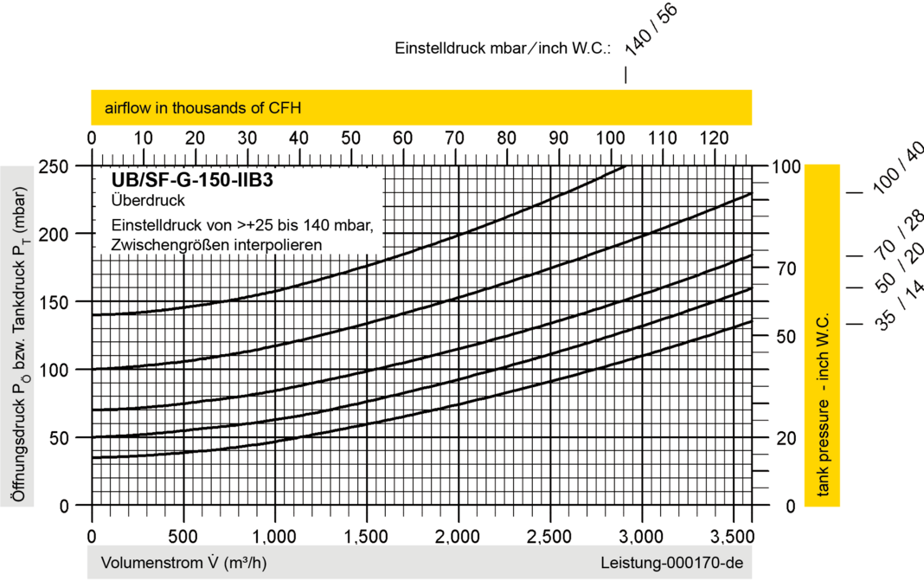Click the Zwischengrößen interpolieren note
The width and height of the screenshot is (924, 581).
(x=216, y=245)
